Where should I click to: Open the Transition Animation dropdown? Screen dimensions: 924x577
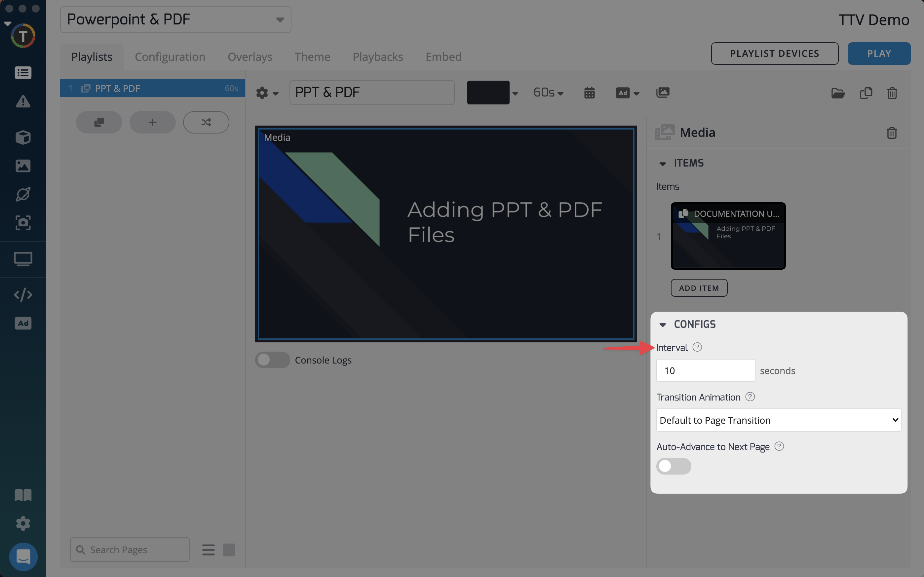(x=778, y=420)
